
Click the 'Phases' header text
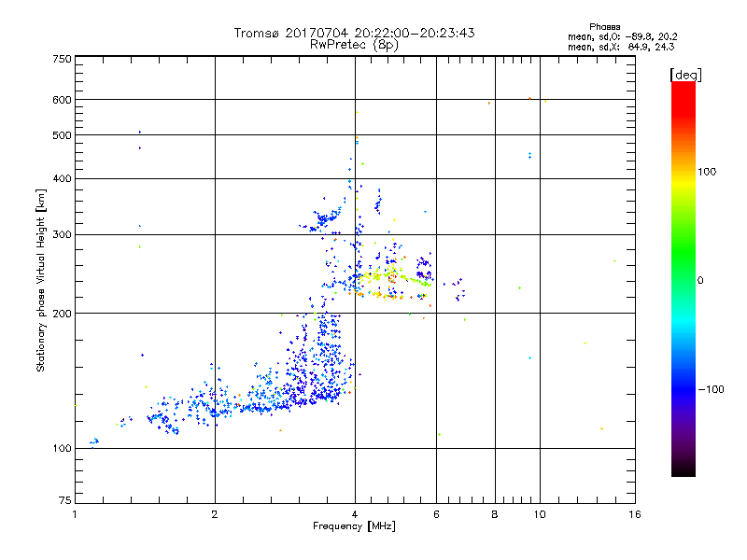point(604,27)
